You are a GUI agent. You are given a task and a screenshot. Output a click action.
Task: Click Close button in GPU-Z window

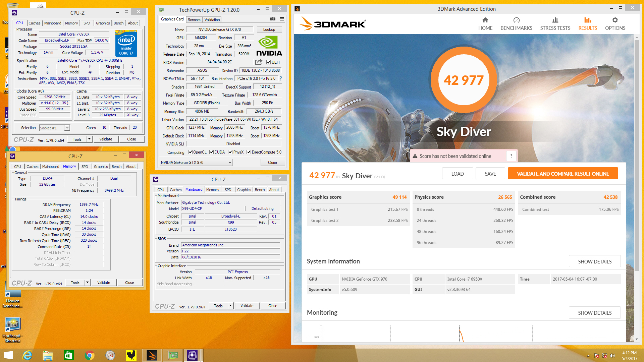coord(272,163)
